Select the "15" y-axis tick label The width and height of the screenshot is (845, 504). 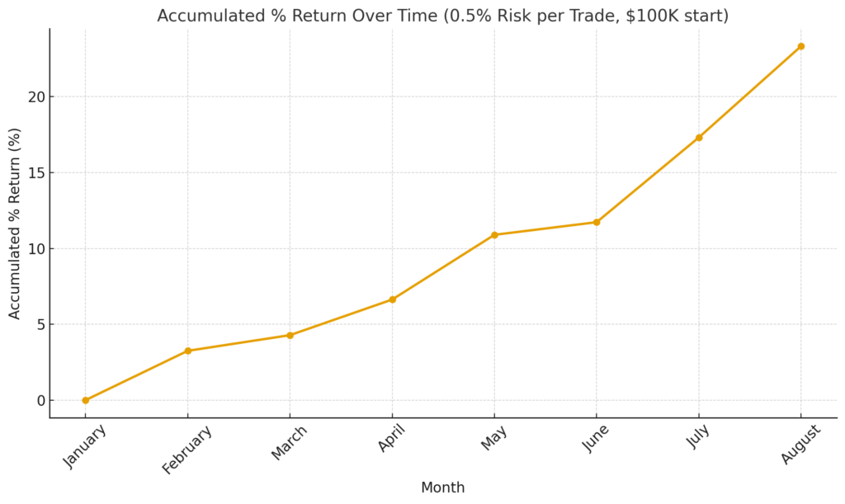pos(33,172)
